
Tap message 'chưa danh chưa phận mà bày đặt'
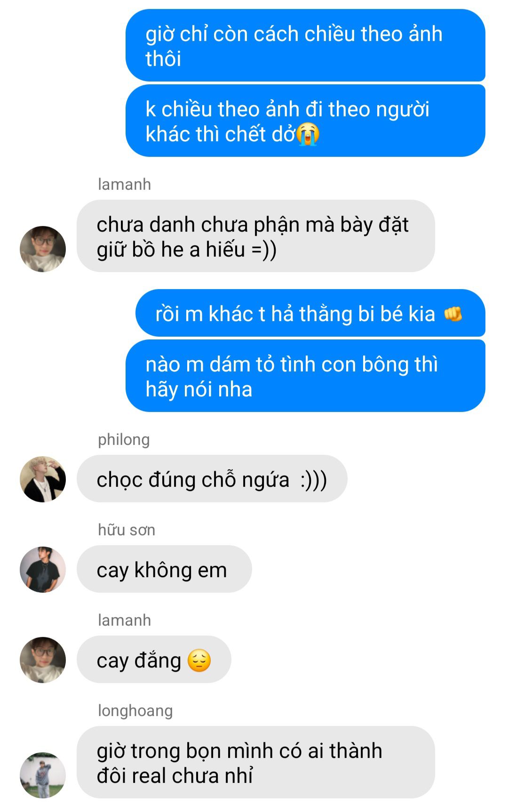tap(256, 236)
